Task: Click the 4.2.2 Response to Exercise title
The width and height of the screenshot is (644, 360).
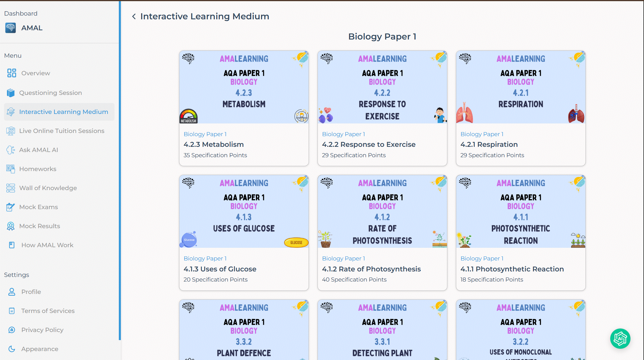Action: click(369, 145)
